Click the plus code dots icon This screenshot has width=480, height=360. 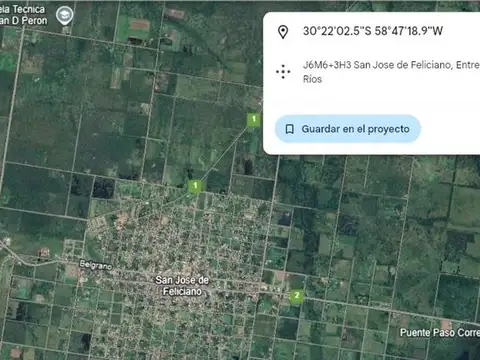[283, 72]
